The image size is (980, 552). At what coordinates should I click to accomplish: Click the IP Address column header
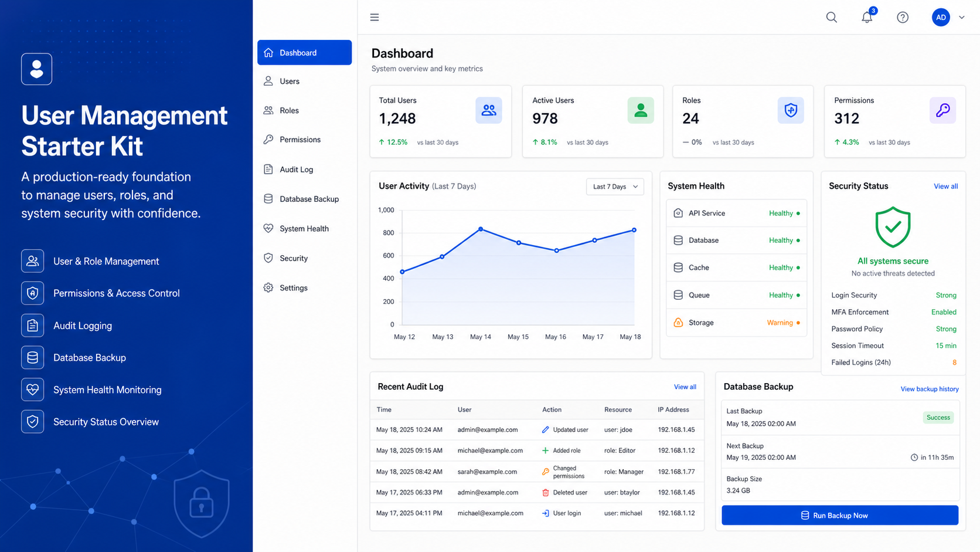[673, 410]
